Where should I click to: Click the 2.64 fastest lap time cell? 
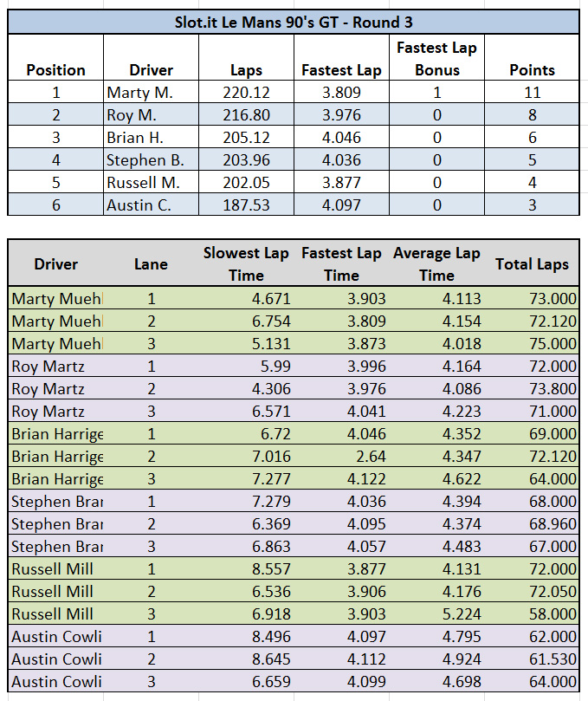click(341, 457)
